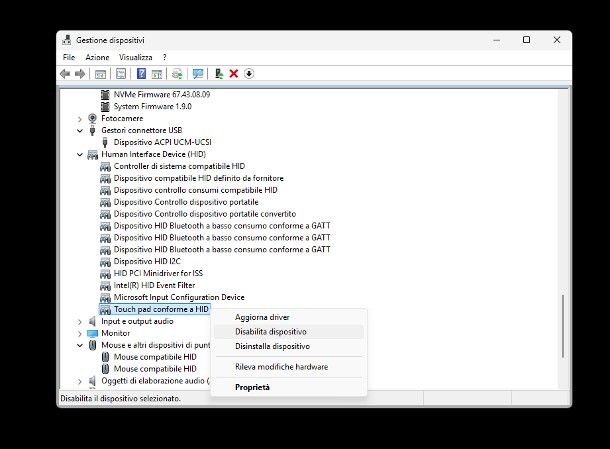
Task: Select the Microsoft Input Configuration Device icon
Action: click(x=105, y=298)
